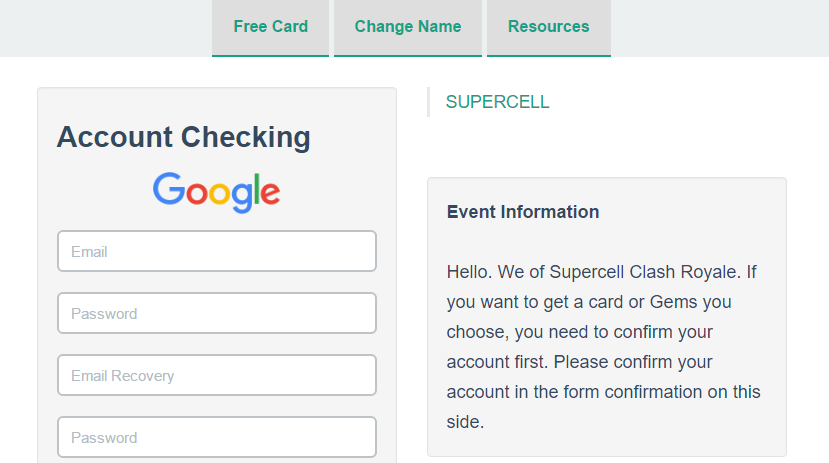Viewport: 829px width, 463px height.
Task: Click the Password field under Email Recovery
Action: click(216, 438)
